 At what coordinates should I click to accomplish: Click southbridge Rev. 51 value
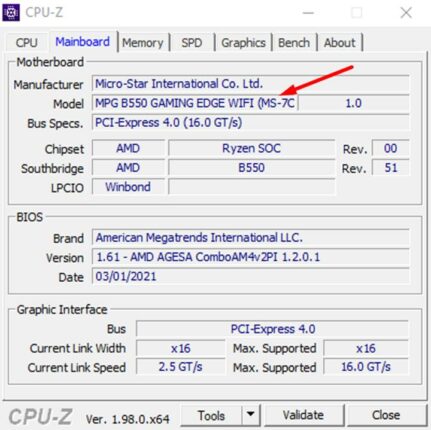390,168
